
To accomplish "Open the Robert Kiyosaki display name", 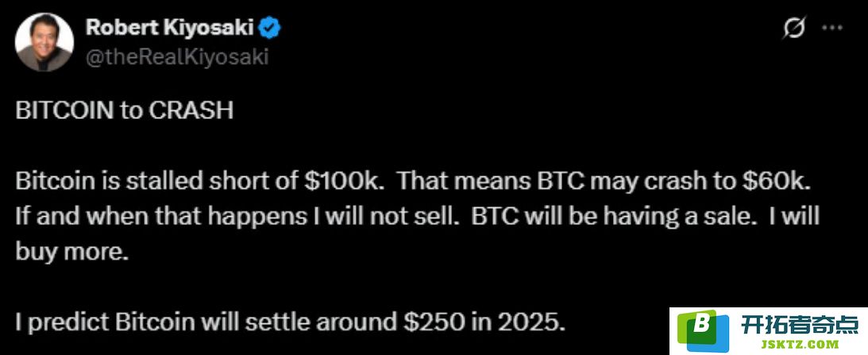I will click(171, 28).
